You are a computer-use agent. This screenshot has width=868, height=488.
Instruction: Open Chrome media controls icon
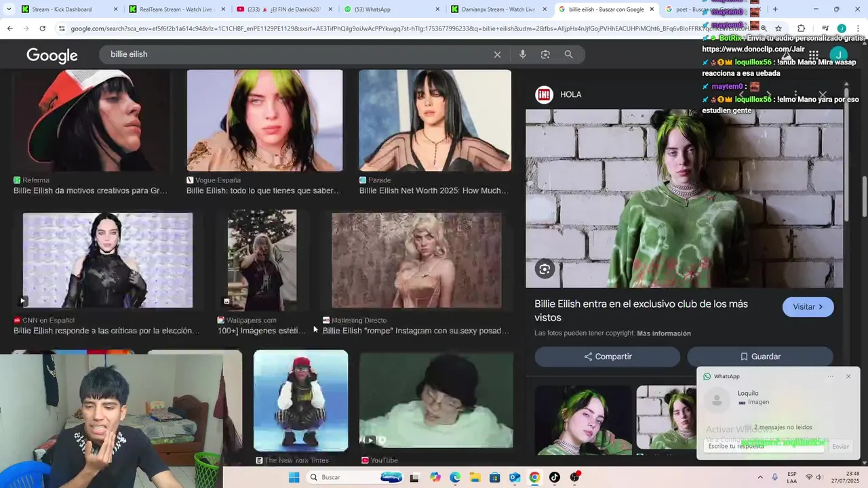point(825,28)
